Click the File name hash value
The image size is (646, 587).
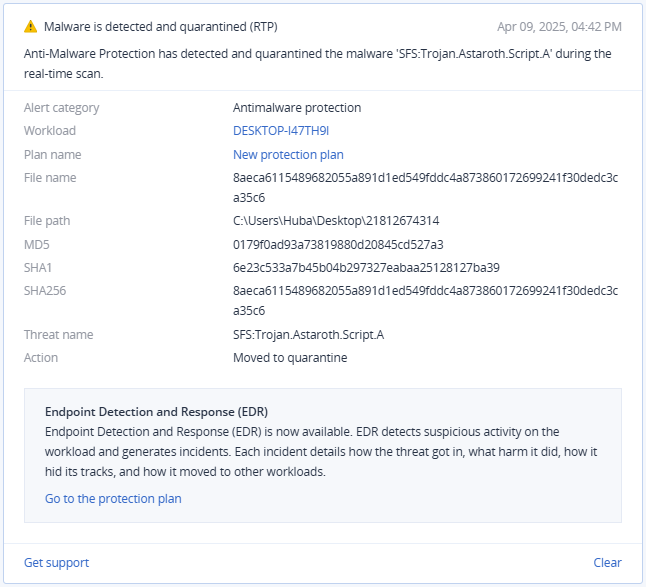click(x=426, y=188)
